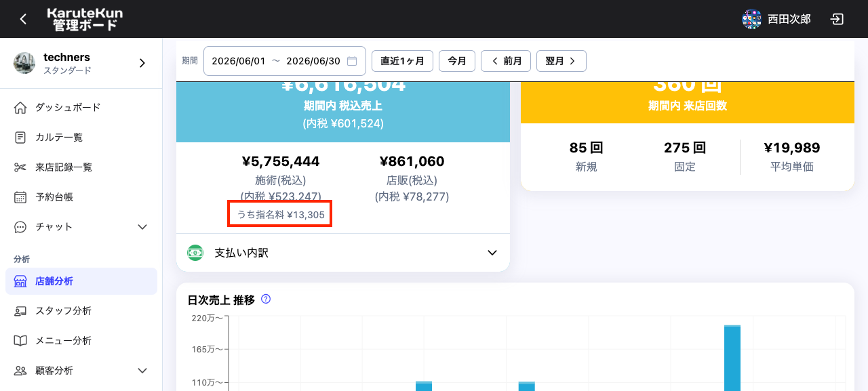The height and width of the screenshot is (391, 868).
Task: Open カルテ一覧 document icon
Action: (x=20, y=137)
